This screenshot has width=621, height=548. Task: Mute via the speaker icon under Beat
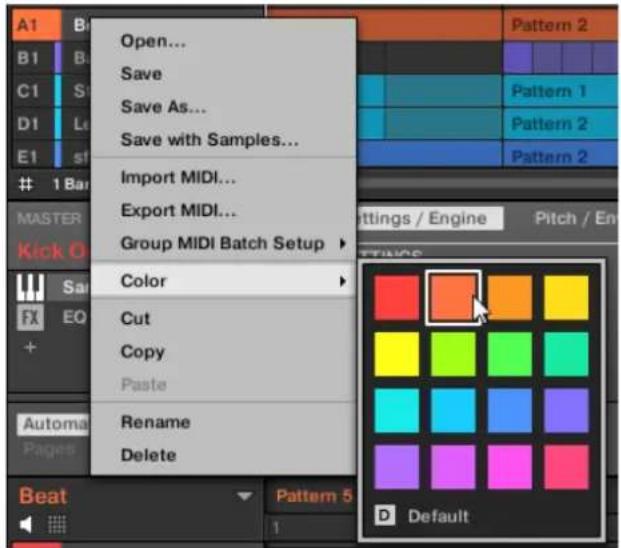pyautogui.click(x=26, y=525)
